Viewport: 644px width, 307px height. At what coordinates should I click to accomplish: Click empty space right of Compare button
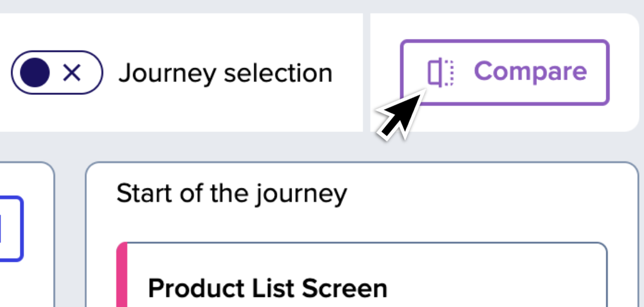tap(624, 72)
